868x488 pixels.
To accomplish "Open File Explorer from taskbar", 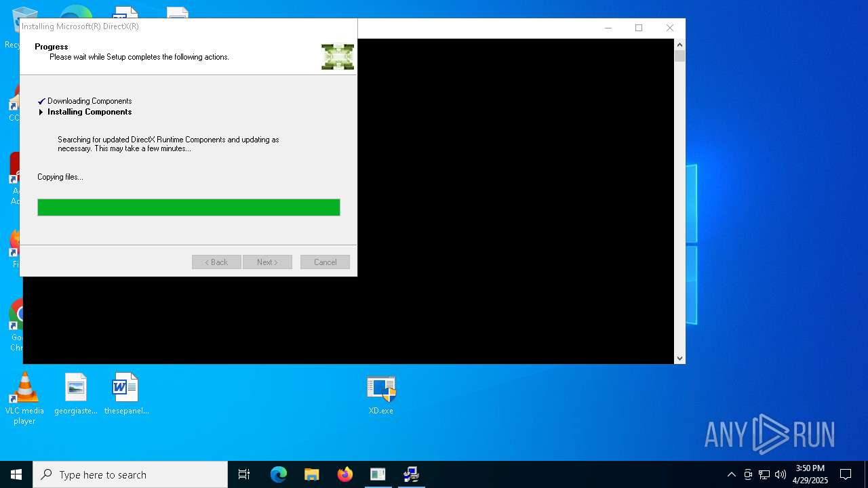I will pyautogui.click(x=312, y=474).
